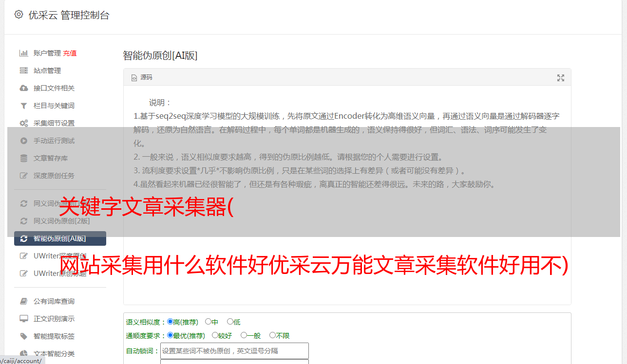
Task: Select 中 for 语义相似度
Action: [208, 322]
